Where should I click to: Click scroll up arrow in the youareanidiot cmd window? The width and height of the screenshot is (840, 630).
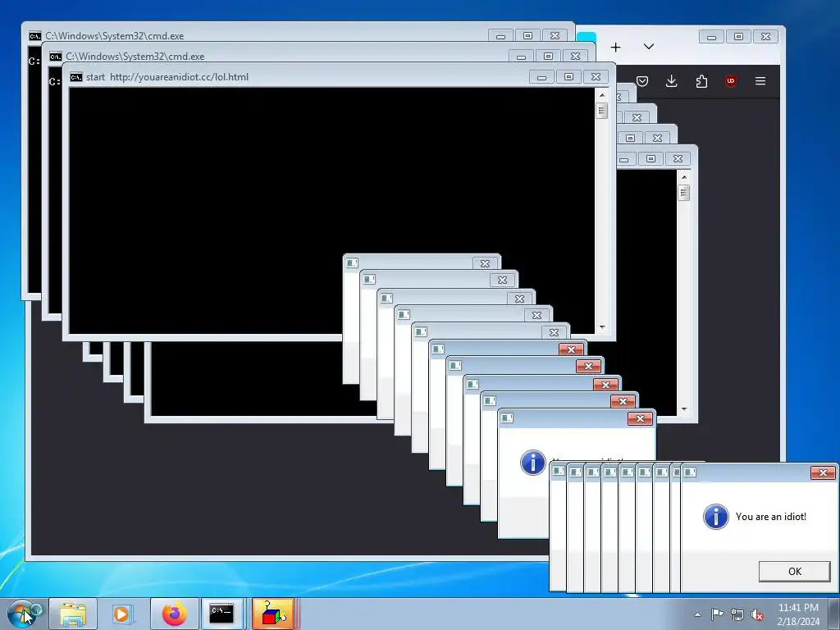pyautogui.click(x=602, y=95)
